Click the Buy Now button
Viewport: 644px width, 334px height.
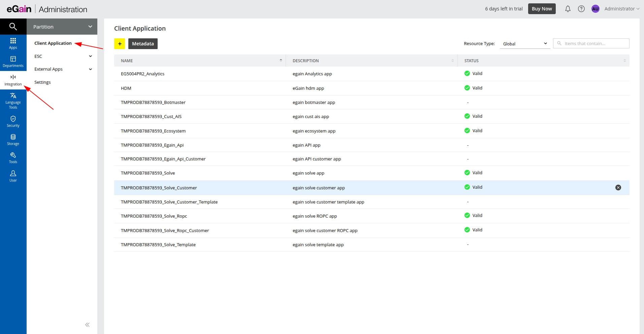click(542, 8)
